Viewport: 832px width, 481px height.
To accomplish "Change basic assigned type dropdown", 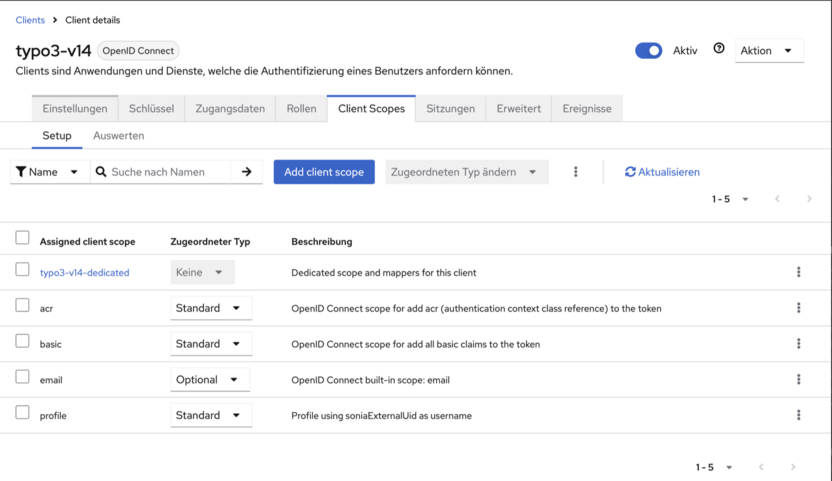I will pyautogui.click(x=211, y=343).
